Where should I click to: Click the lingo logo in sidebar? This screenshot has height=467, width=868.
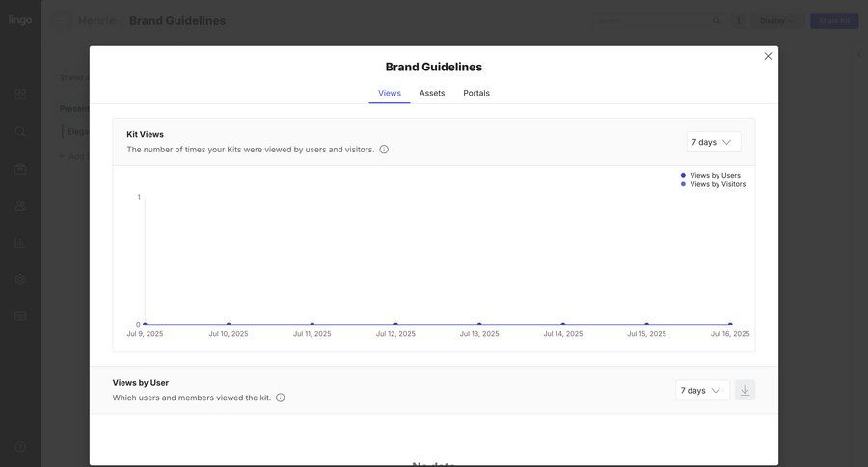click(20, 20)
